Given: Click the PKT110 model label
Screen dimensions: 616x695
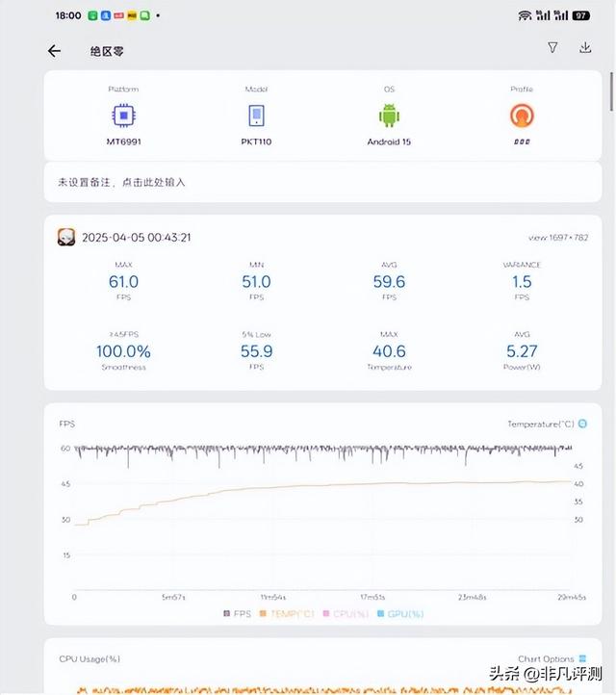Looking at the screenshot, I should coord(256,142).
